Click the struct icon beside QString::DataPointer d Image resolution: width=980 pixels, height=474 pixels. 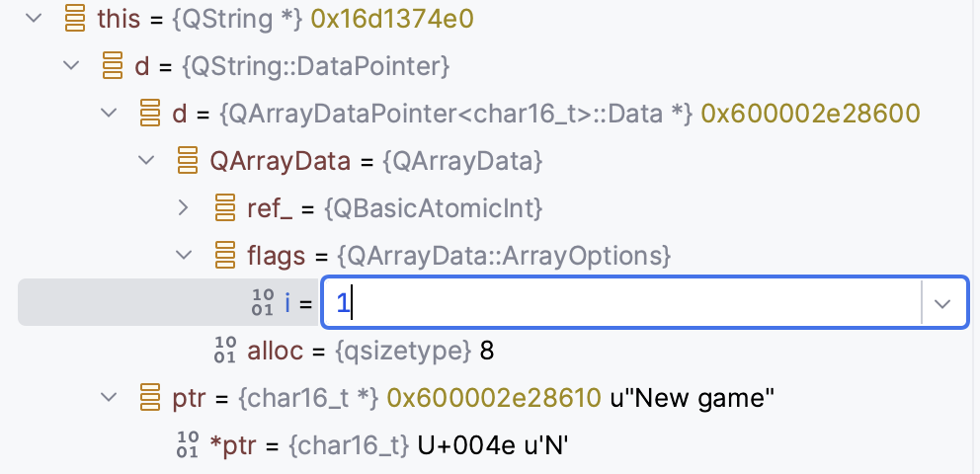coord(113,66)
